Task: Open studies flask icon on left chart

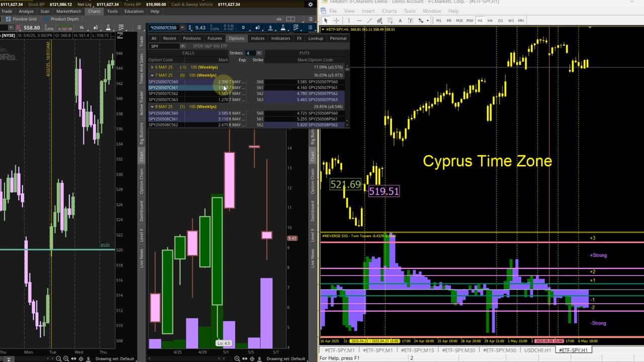Action: (x=108, y=28)
